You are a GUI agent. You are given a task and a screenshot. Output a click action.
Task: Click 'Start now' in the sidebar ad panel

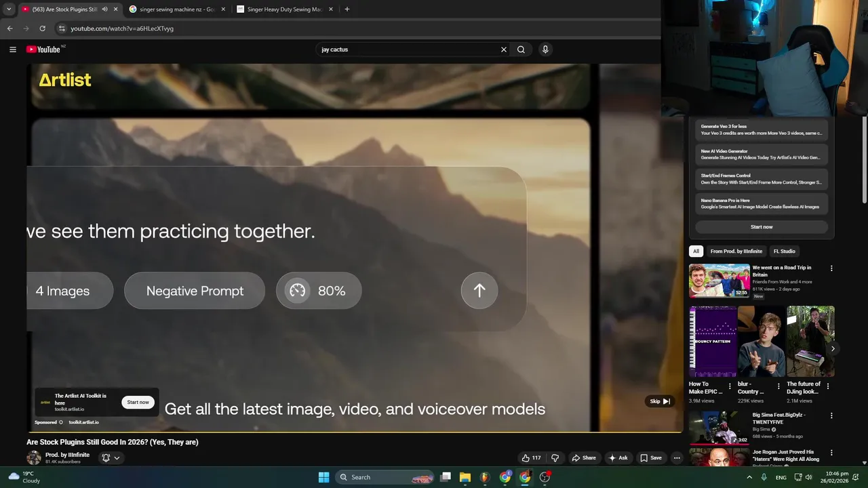[762, 227]
